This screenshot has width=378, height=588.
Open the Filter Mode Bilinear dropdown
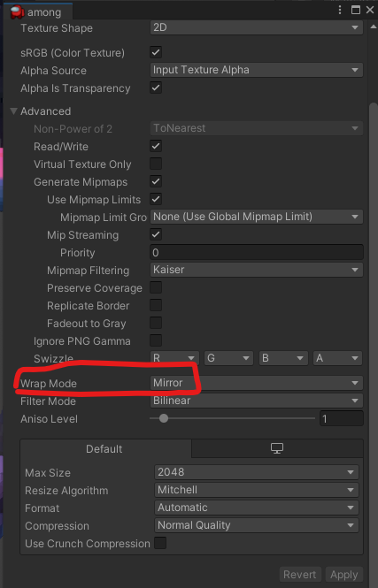(257, 401)
